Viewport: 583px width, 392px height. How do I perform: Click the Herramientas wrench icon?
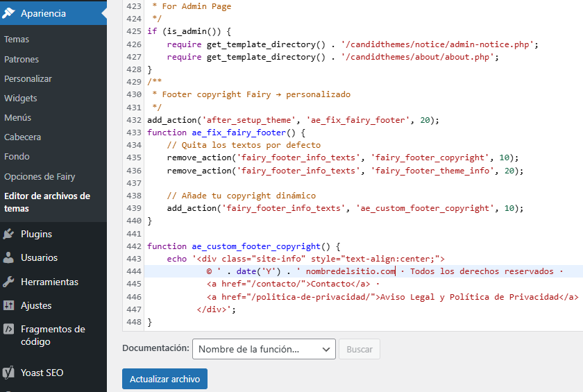9,282
